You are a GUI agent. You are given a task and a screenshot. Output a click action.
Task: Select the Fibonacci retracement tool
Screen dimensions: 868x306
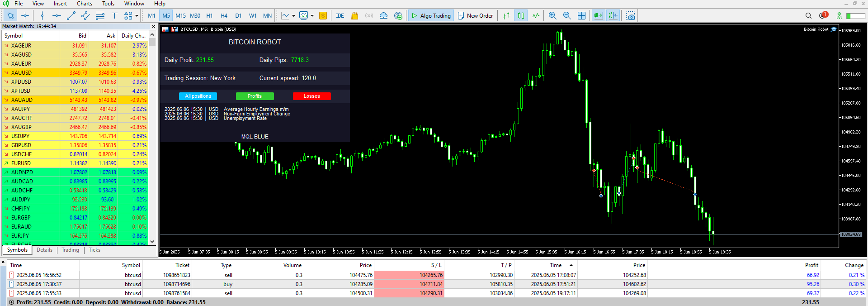[x=100, y=16]
